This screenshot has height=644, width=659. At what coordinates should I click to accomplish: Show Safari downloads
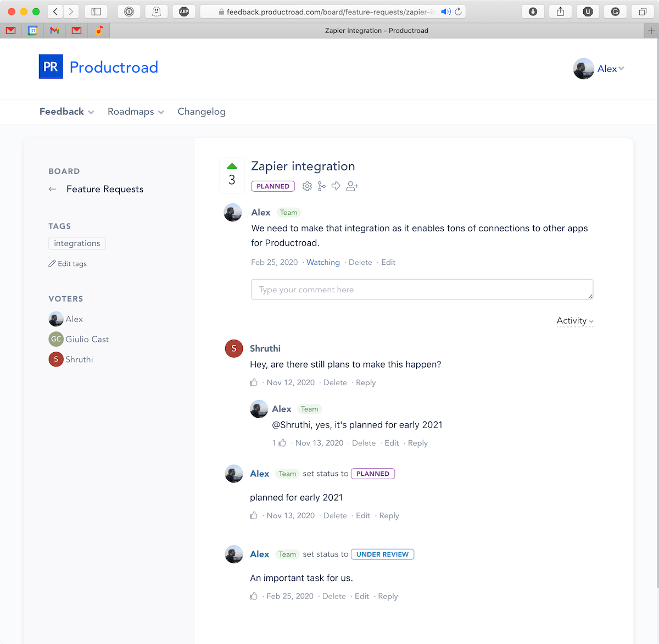(533, 12)
